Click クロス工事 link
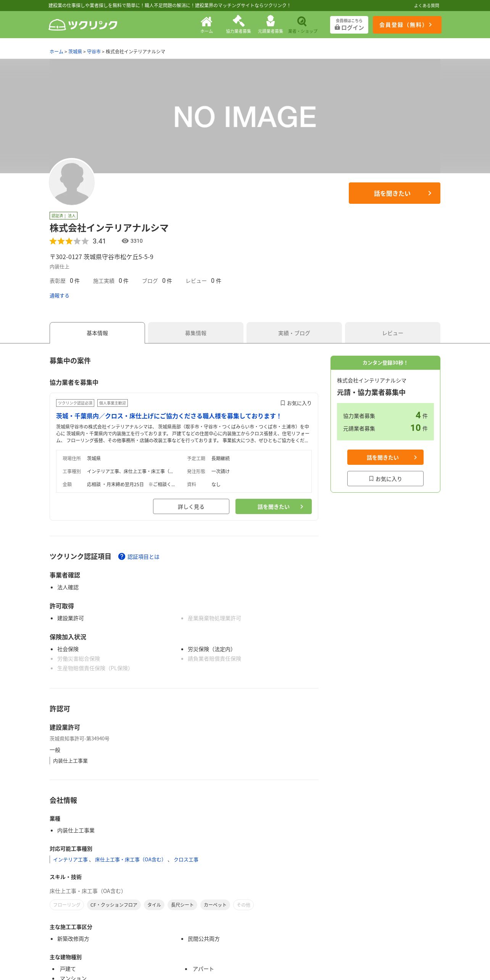490x980 pixels. [186, 859]
